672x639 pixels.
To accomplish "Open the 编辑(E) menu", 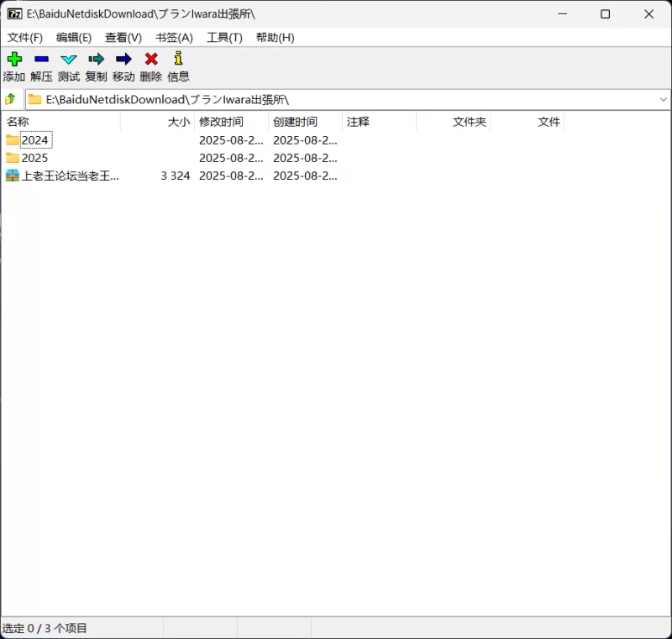I will click(x=74, y=38).
